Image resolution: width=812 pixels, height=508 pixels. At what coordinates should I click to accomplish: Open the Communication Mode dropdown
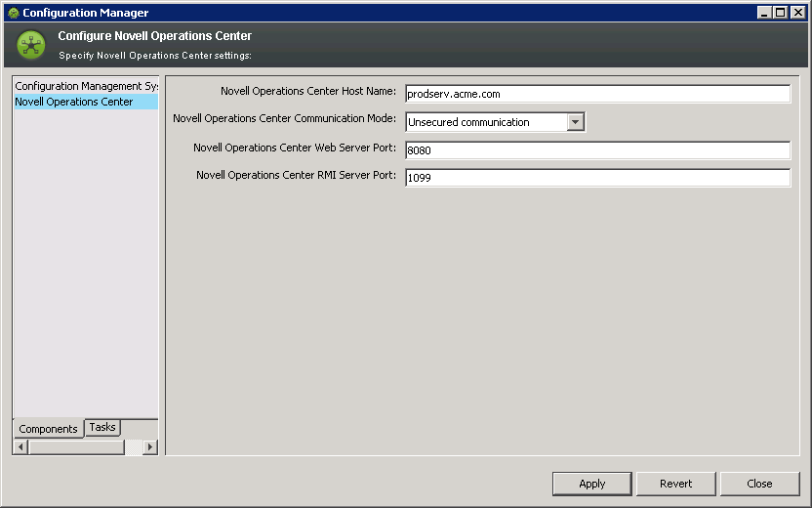[495, 122]
